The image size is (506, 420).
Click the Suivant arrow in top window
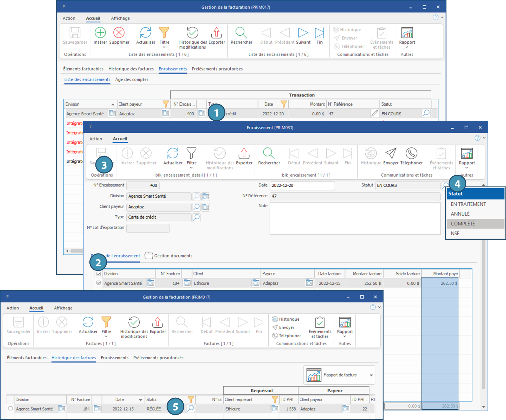click(303, 33)
